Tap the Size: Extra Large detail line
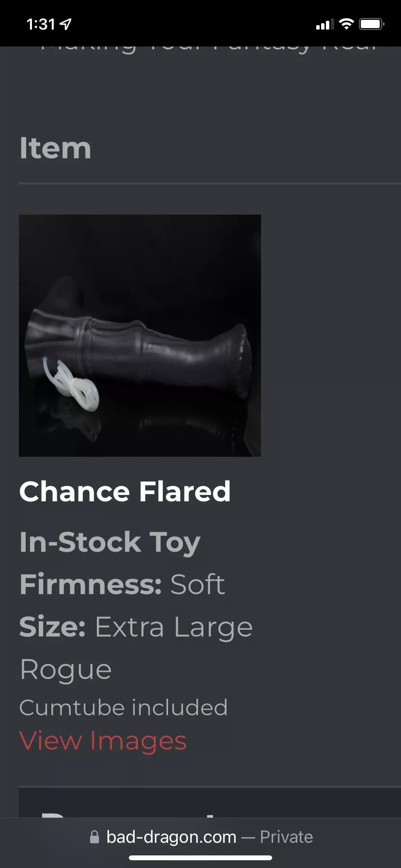Screen dimensions: 401x868 pyautogui.click(x=136, y=627)
